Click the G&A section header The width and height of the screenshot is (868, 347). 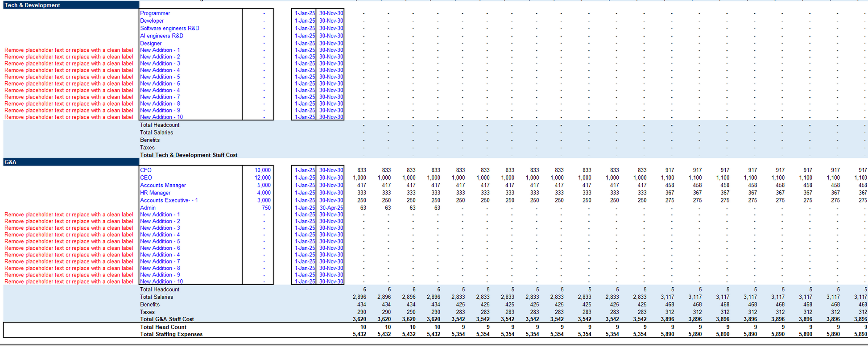tap(11, 162)
